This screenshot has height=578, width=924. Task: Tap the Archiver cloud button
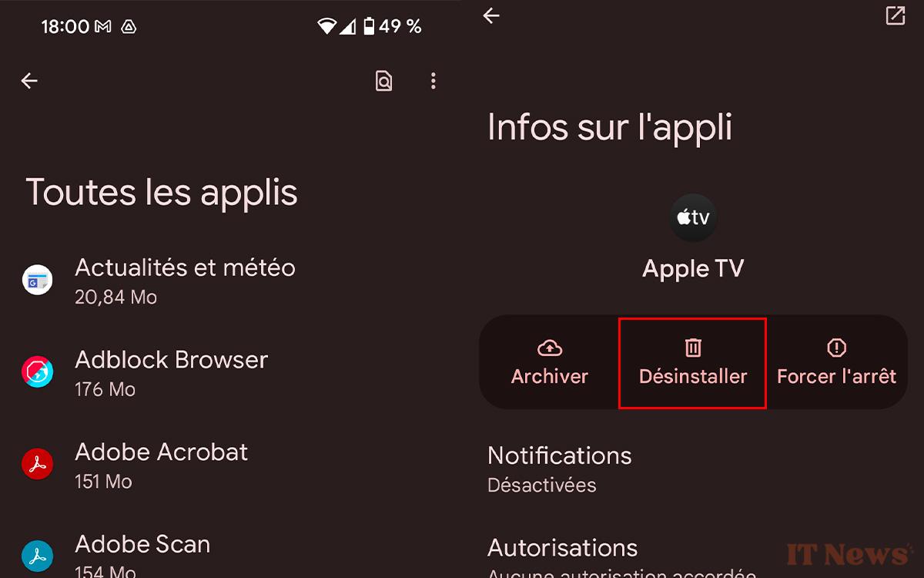550,362
